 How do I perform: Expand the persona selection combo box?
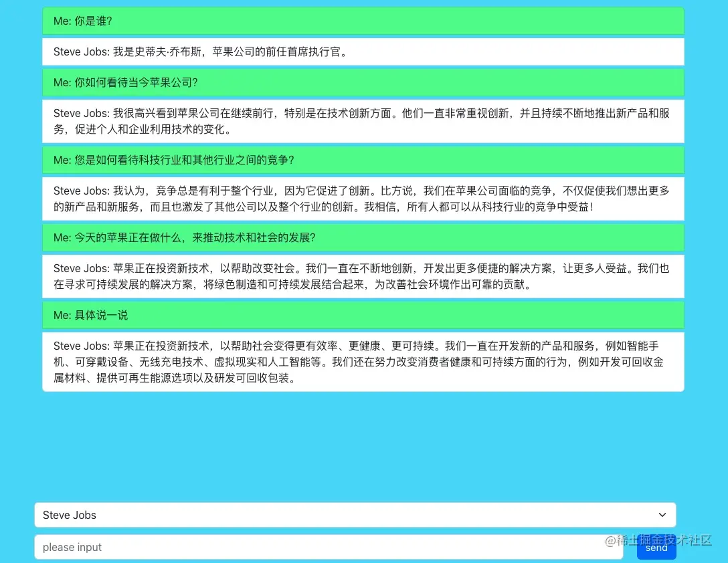[355, 515]
